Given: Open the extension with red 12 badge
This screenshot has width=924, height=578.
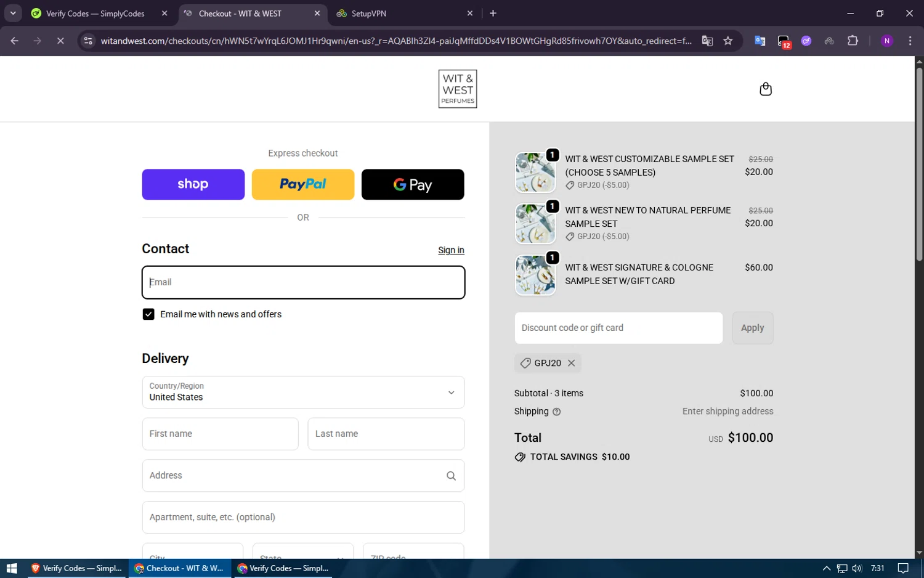Looking at the screenshot, I should [784, 41].
